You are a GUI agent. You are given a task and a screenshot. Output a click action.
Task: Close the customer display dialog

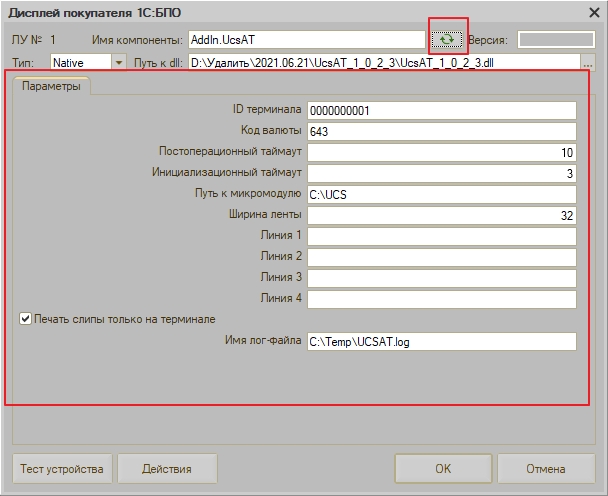point(587,10)
